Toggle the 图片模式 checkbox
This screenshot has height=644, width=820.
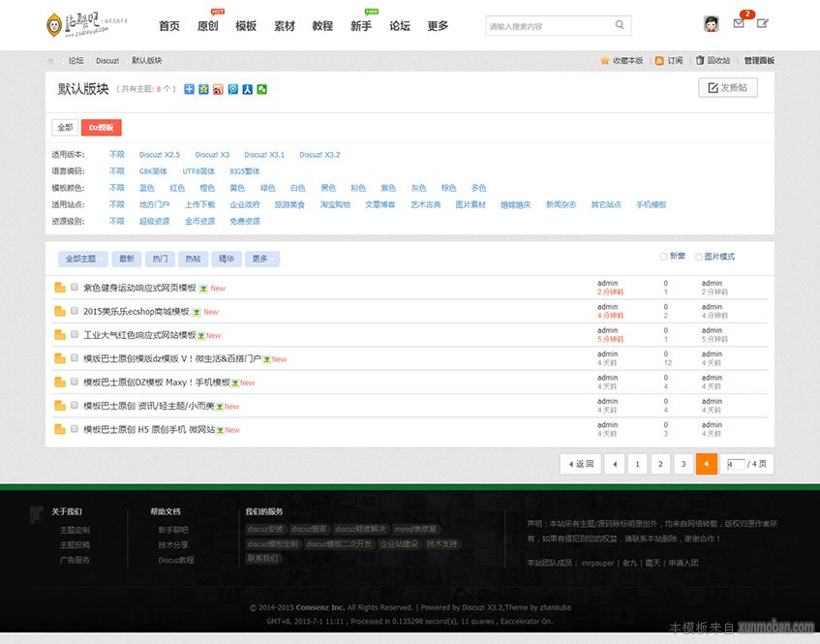pos(699,257)
